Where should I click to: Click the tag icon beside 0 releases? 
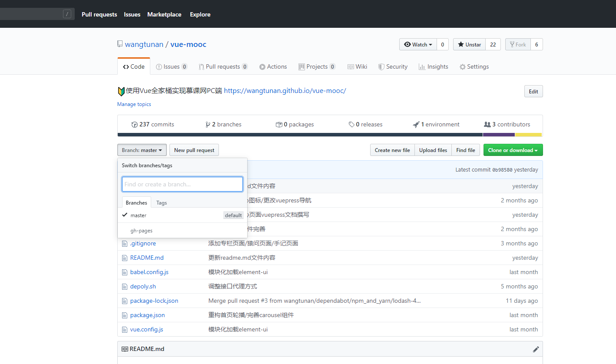click(351, 125)
